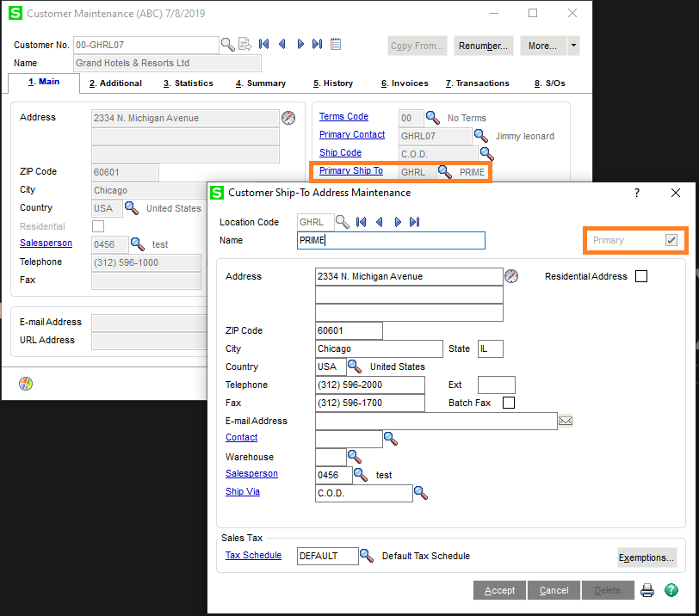Screen dimensions: 699x616
Task: Open Tax Schedule lookup
Action: 367,556
